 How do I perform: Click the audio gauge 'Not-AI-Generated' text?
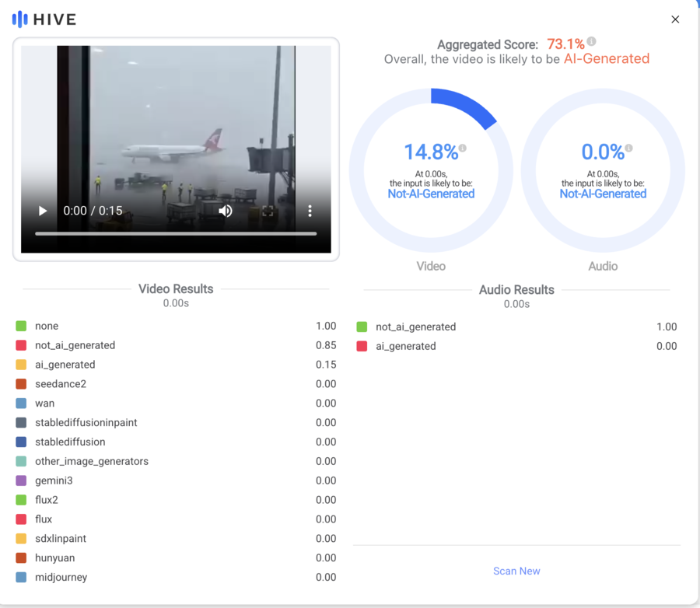(603, 194)
